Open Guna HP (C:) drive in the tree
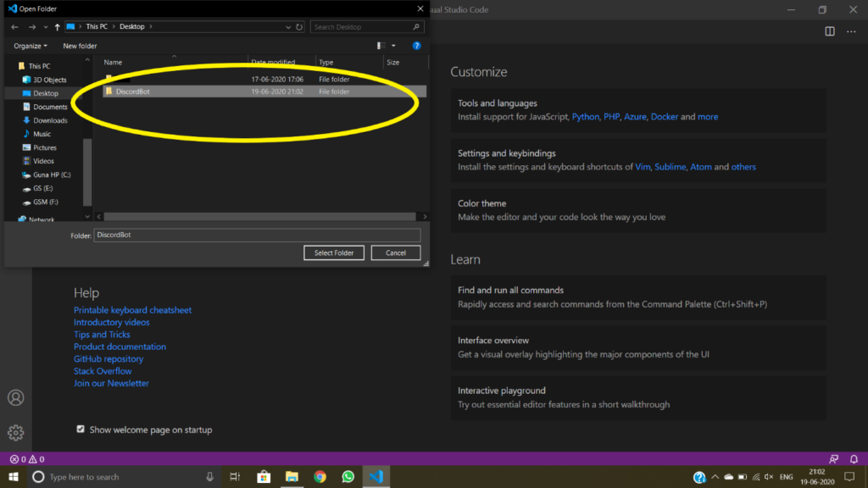 click(x=52, y=175)
